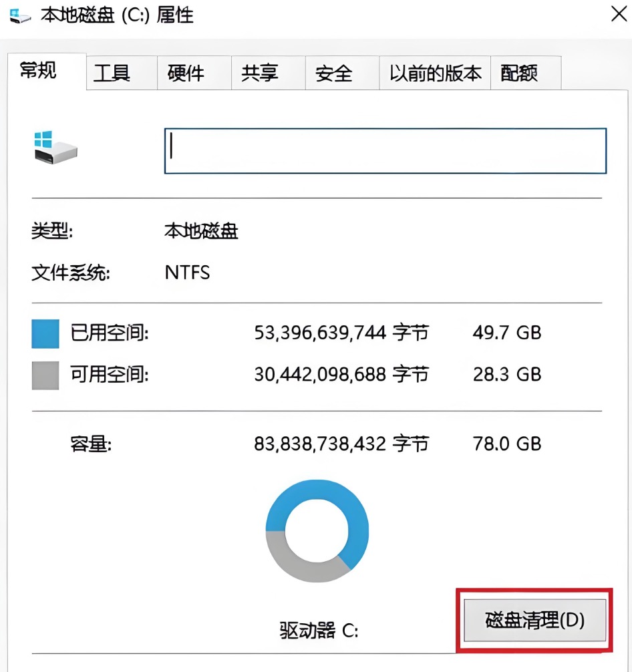
Task: Go to the 共享 tab
Action: point(260,73)
